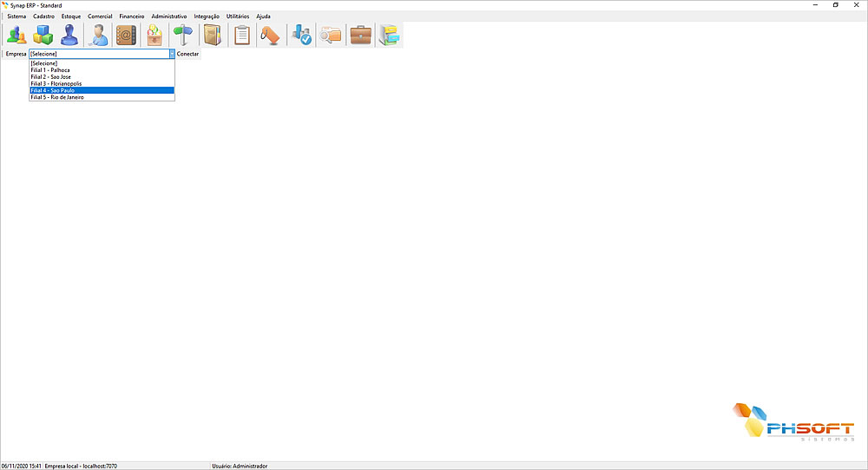Click the Conectar button

pyautogui.click(x=188, y=54)
